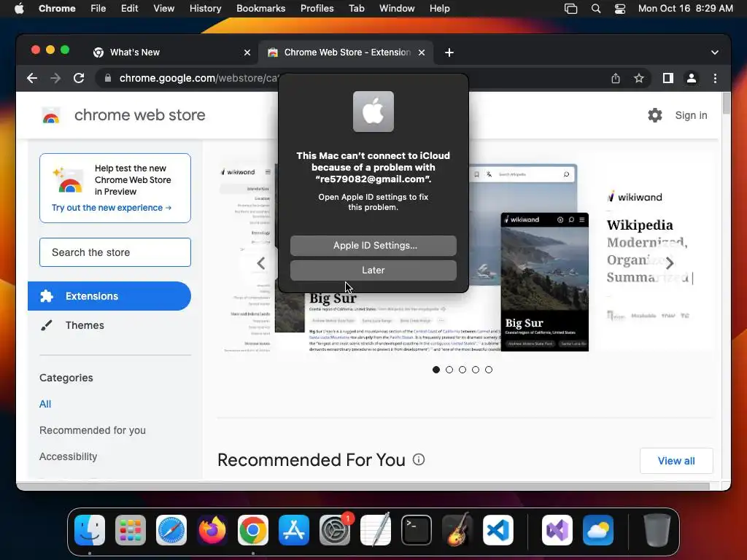Open the info icon beside Recommended For You

click(418, 459)
